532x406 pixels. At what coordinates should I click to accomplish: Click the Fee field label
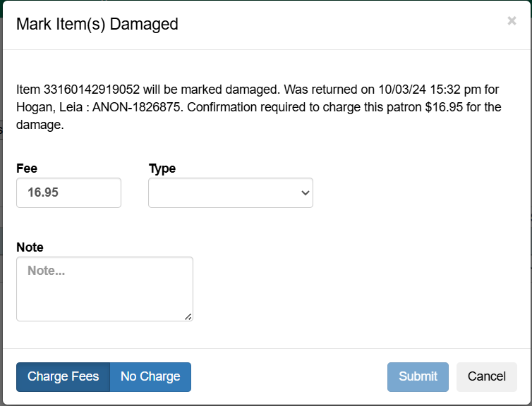(27, 168)
